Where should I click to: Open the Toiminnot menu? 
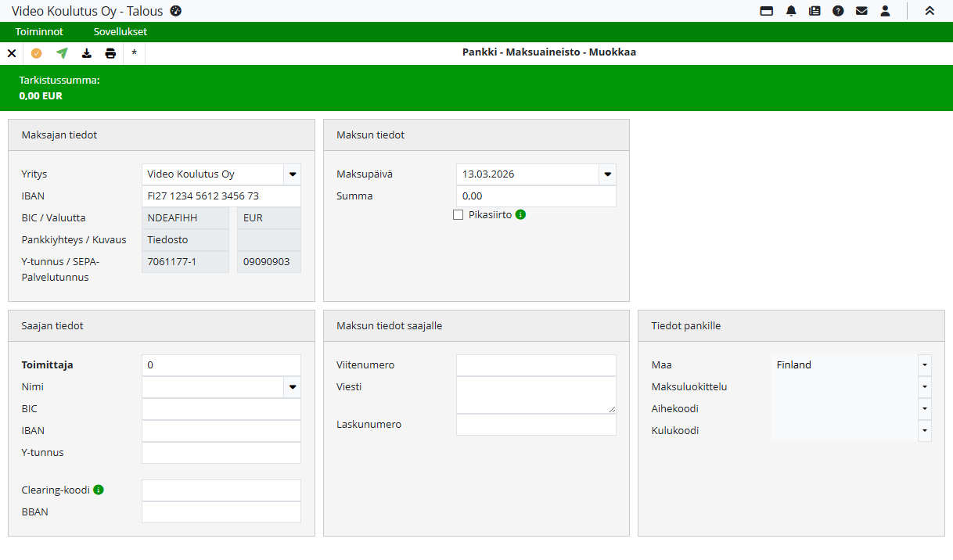point(39,32)
